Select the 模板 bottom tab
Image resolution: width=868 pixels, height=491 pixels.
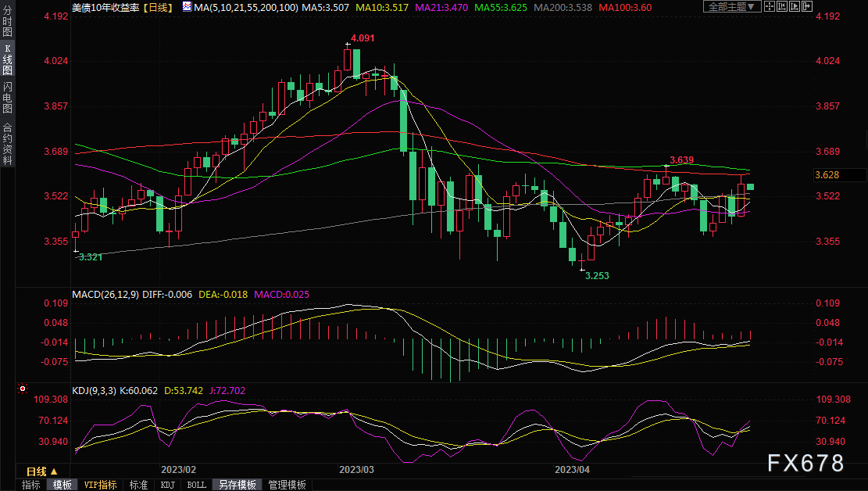62,485
